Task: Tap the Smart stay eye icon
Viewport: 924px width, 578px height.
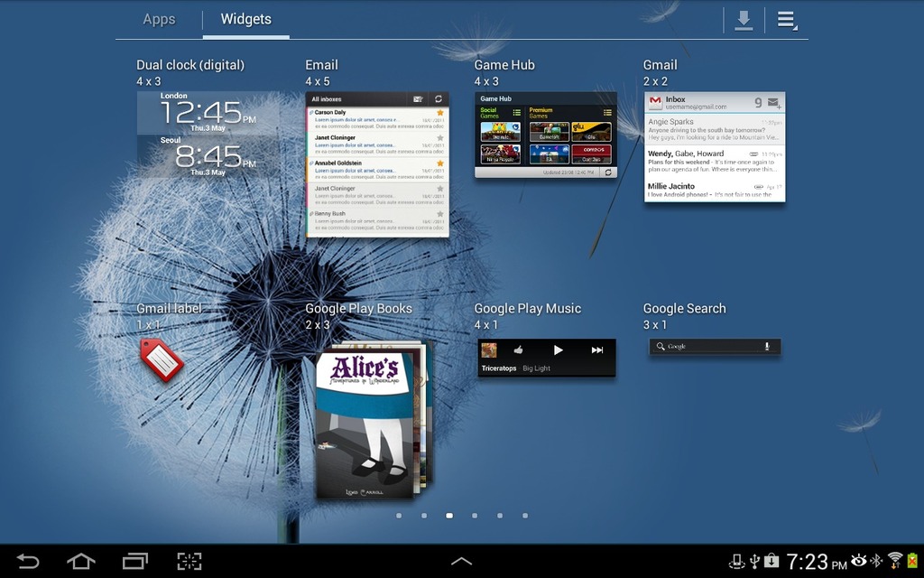Action: pos(859,560)
